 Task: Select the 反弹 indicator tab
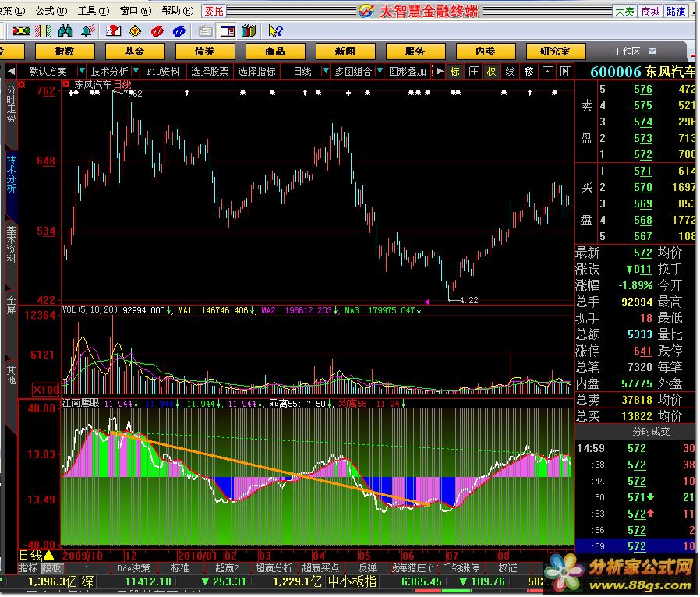tap(367, 568)
